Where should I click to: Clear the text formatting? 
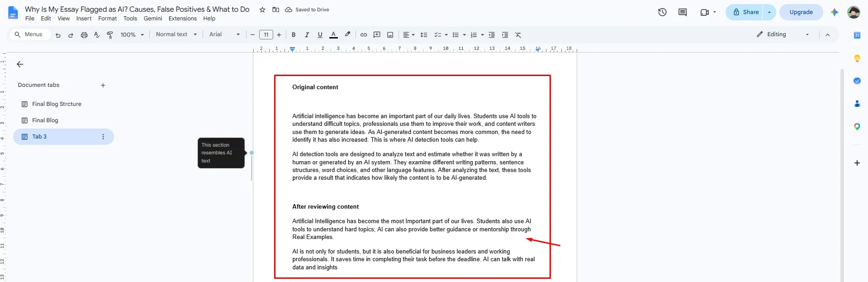click(518, 35)
